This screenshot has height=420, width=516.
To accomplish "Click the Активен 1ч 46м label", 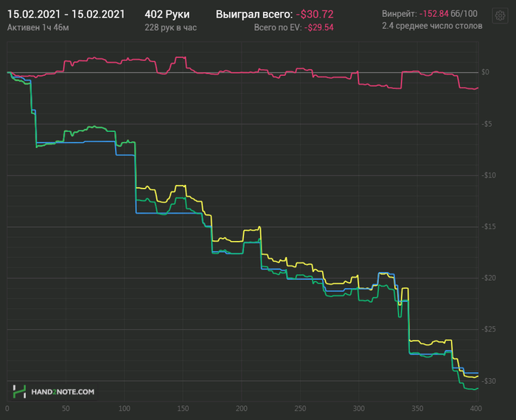I will click(38, 27).
